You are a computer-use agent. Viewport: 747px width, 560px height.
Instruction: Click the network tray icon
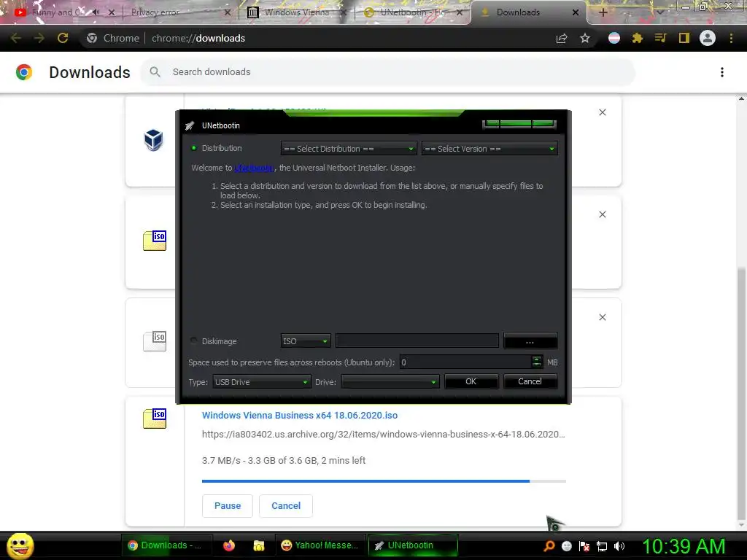click(602, 546)
